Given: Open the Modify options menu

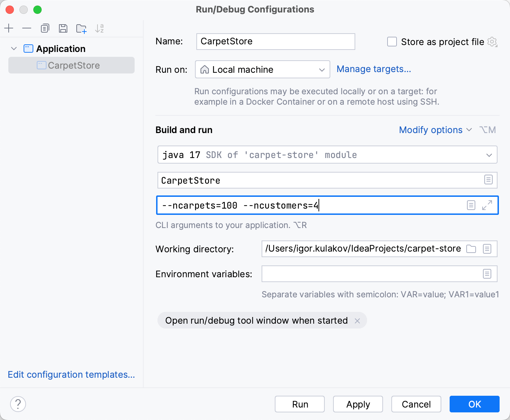Looking at the screenshot, I should [435, 130].
